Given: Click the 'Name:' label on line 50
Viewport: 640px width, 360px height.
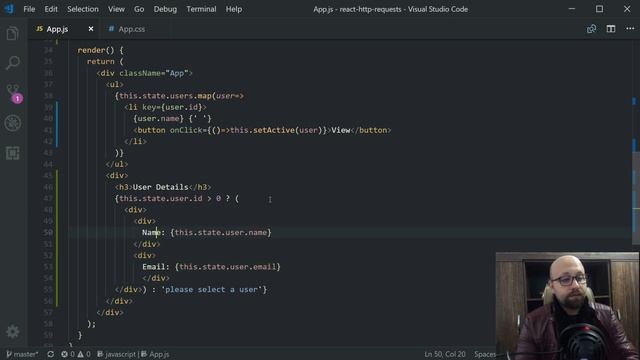Looking at the screenshot, I should (x=153, y=232).
